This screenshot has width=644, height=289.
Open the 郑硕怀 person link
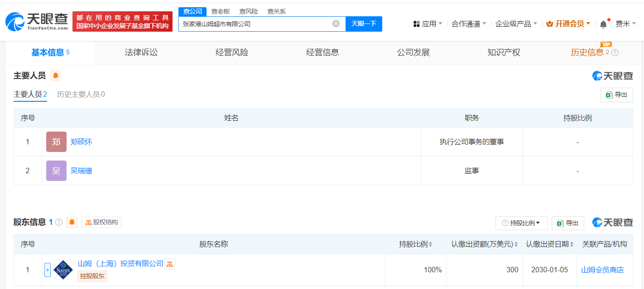point(82,142)
